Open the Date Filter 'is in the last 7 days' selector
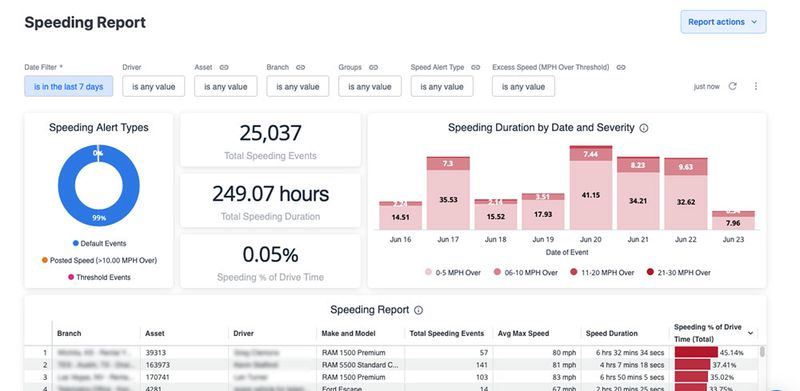 tap(69, 86)
